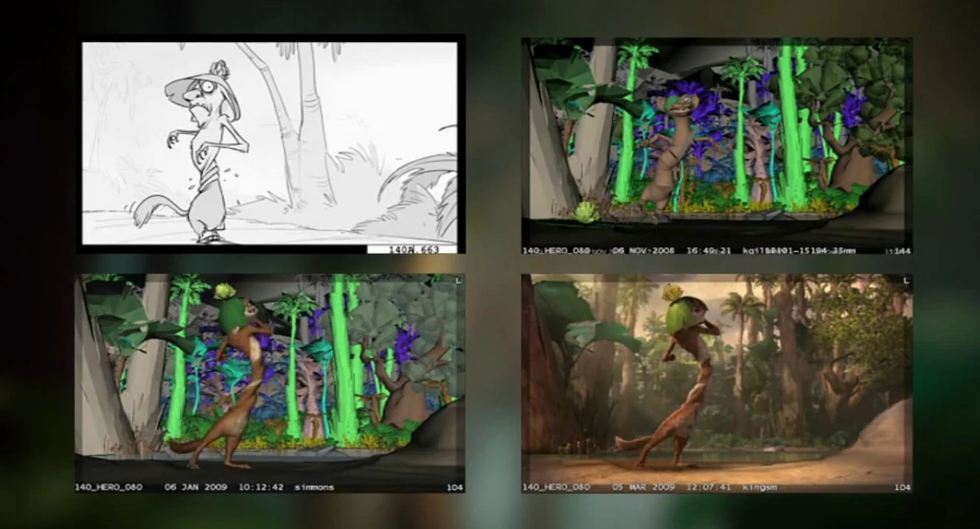
Task: Click the artist name kingsm
Action: coord(760,487)
